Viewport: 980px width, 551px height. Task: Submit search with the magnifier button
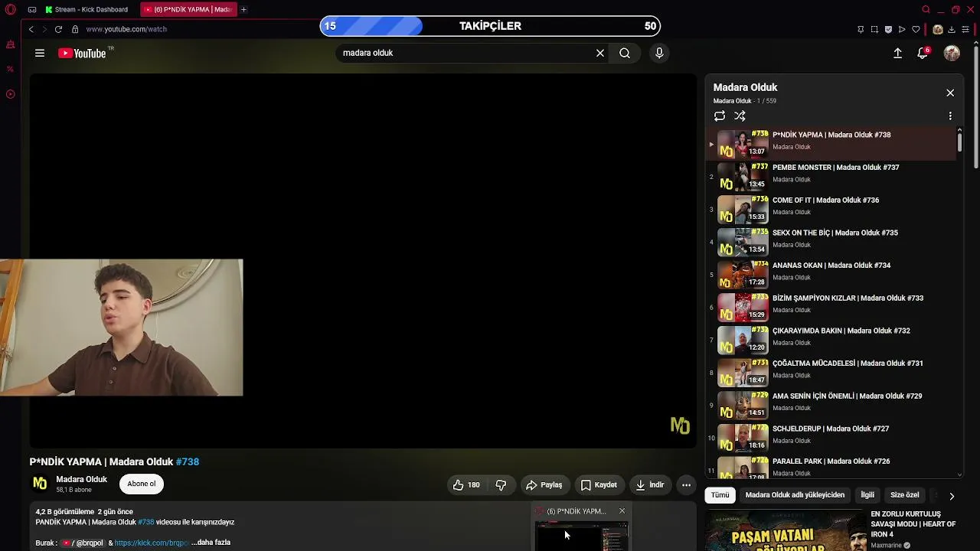pos(625,53)
